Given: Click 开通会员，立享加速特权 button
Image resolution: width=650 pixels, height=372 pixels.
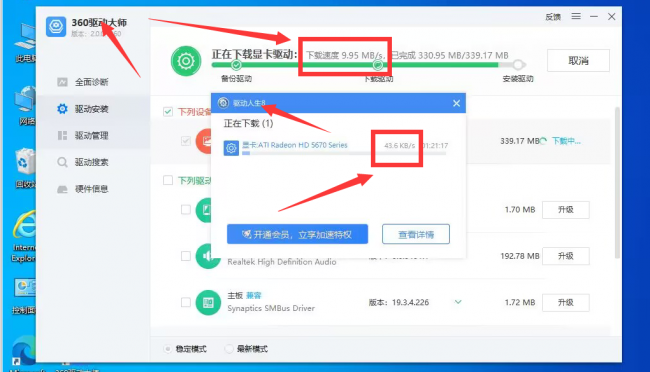Looking at the screenshot, I should [297, 234].
